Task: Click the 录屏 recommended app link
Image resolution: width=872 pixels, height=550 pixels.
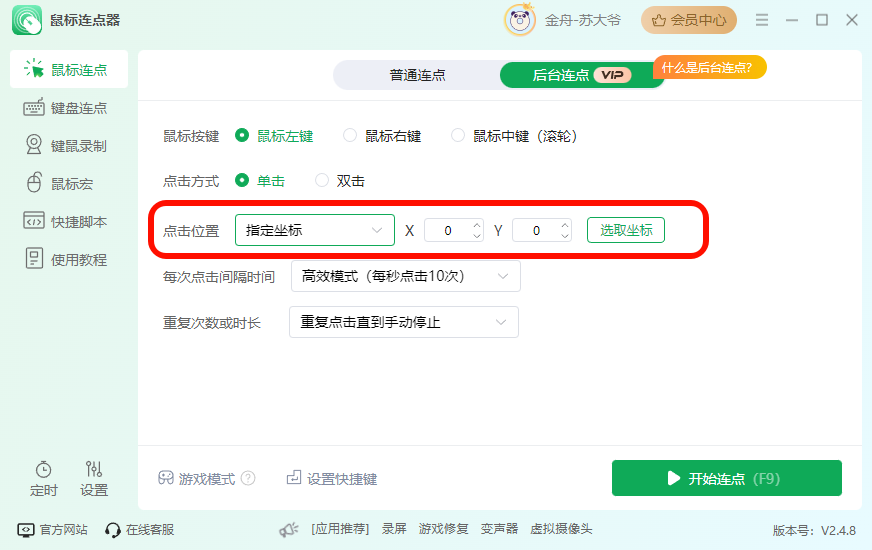Action: click(394, 529)
